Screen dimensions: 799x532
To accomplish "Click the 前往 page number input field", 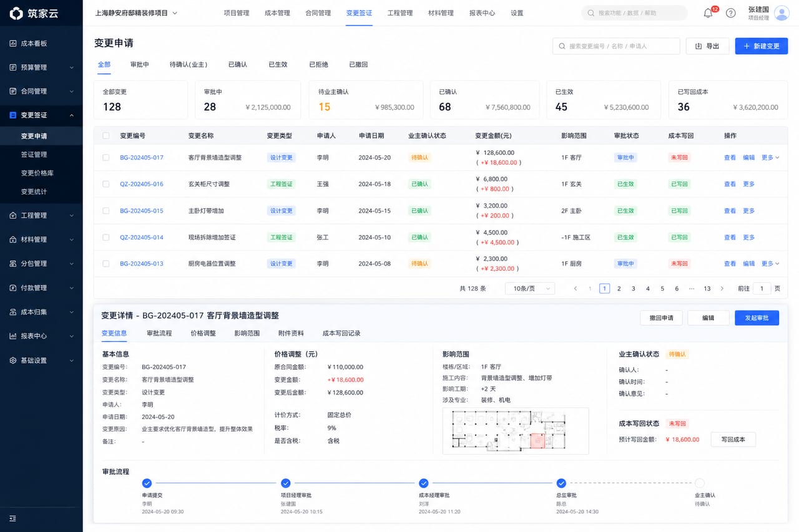I will tap(762, 289).
